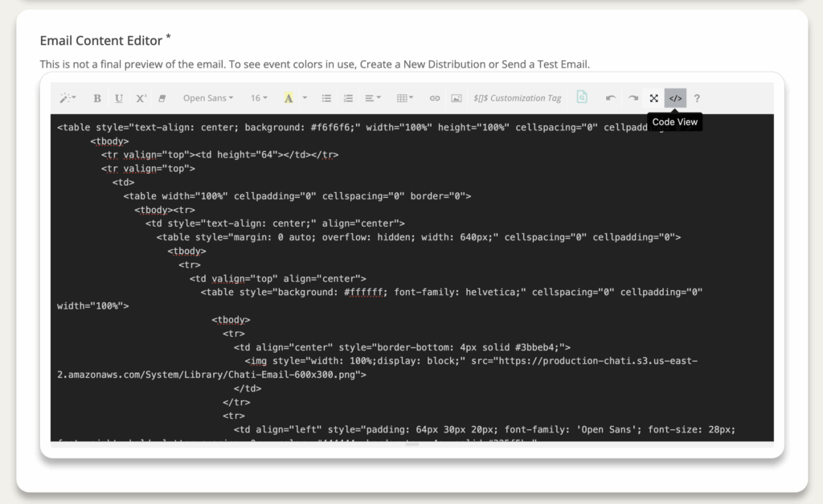The height and width of the screenshot is (504, 823).
Task: Undo the last edit
Action: click(611, 98)
